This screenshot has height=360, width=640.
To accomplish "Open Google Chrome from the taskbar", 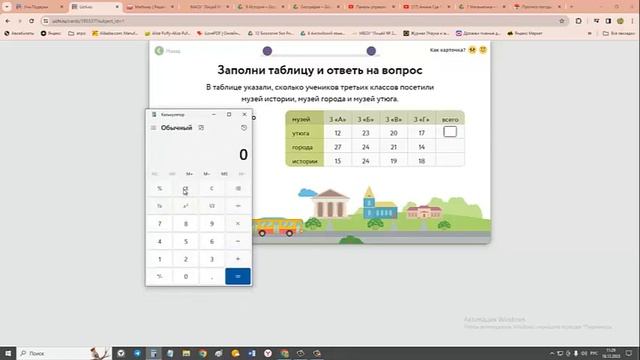I will click(203, 353).
